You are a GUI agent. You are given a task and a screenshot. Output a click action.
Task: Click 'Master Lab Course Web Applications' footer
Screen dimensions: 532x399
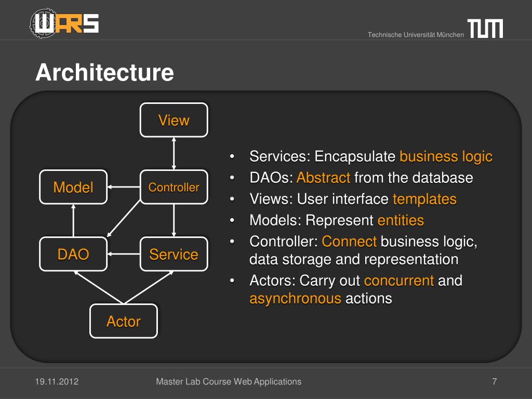[x=229, y=381]
